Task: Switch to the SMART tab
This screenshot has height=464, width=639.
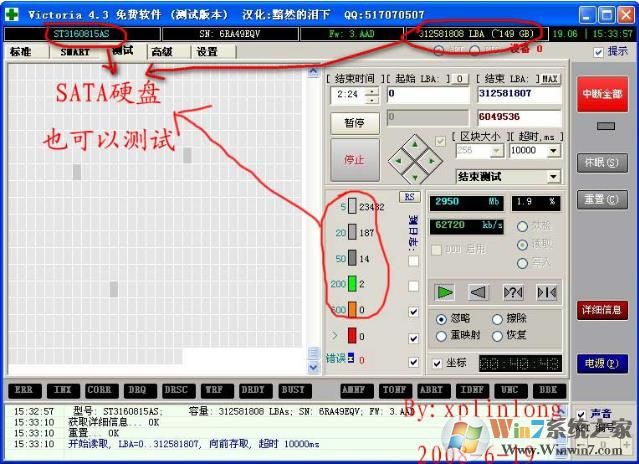Action: pyautogui.click(x=75, y=52)
